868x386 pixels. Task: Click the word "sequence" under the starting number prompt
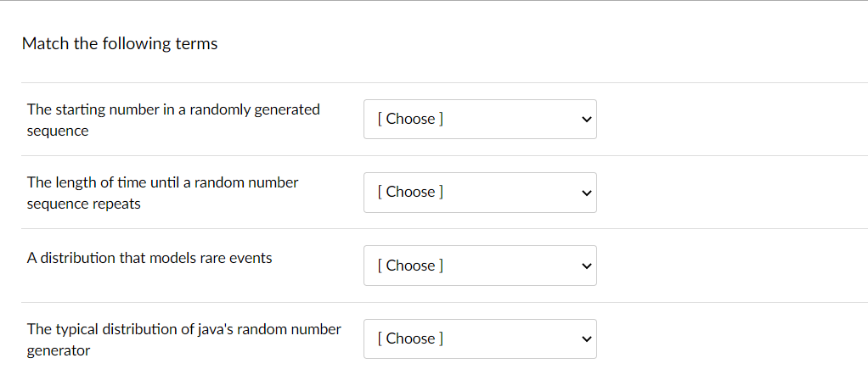[58, 131]
